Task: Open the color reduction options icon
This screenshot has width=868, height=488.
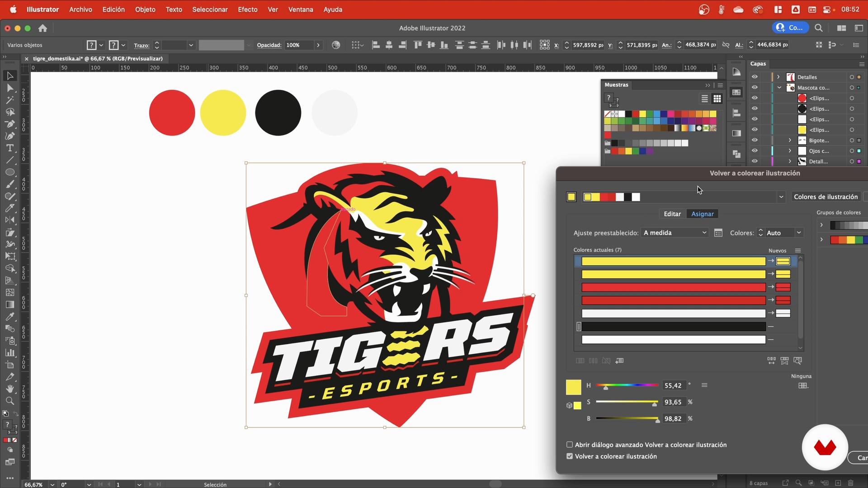Action: tap(718, 233)
